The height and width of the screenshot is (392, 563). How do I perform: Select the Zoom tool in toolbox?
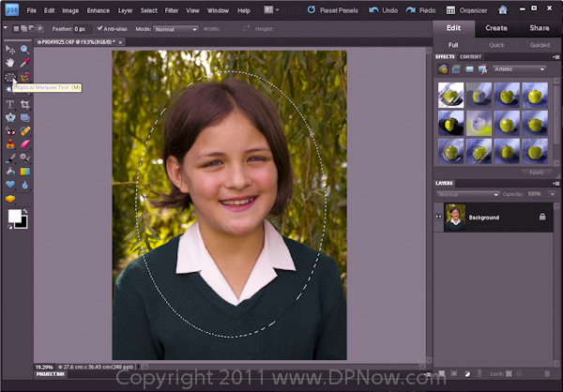tap(24, 49)
